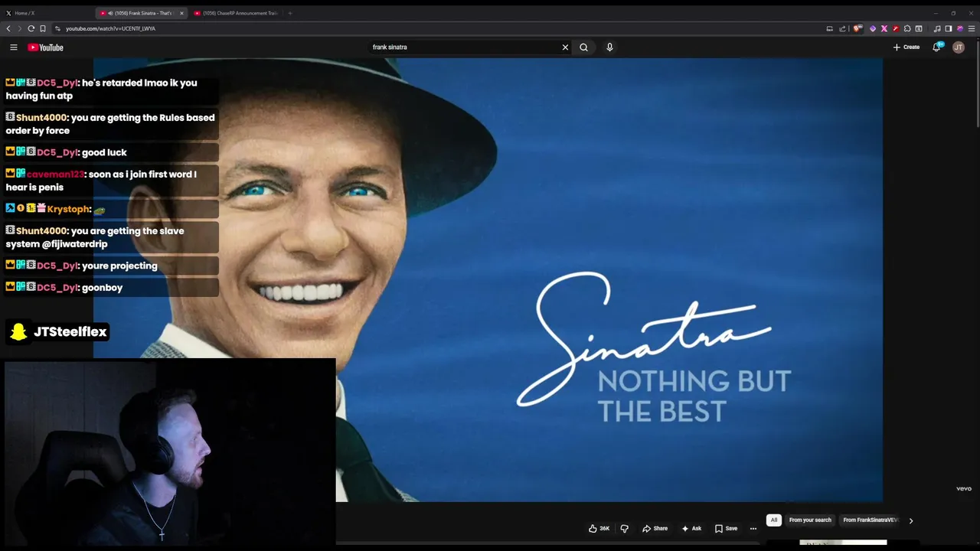Image resolution: width=980 pixels, height=551 pixels.
Task: Close the Frank Sinatra tab
Action: pyautogui.click(x=181, y=13)
